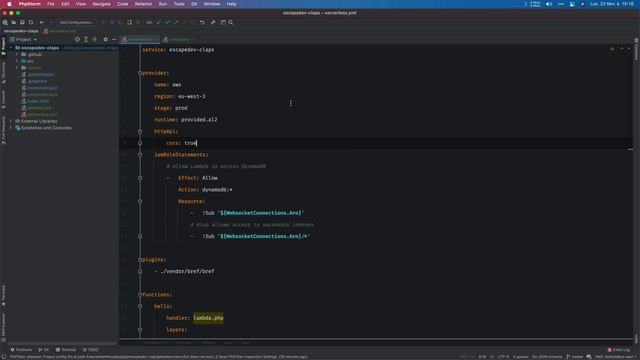Click the Git rollback undo arrow icon
Screen dimensions: 640x360
(x=202, y=22)
